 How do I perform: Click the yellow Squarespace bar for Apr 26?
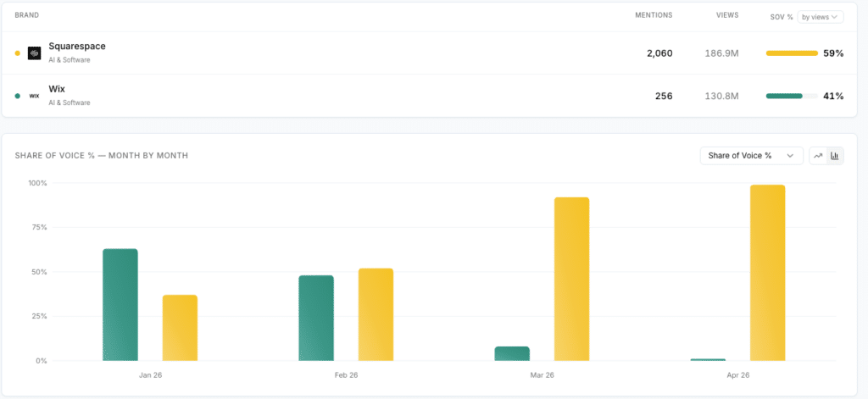tap(768, 273)
